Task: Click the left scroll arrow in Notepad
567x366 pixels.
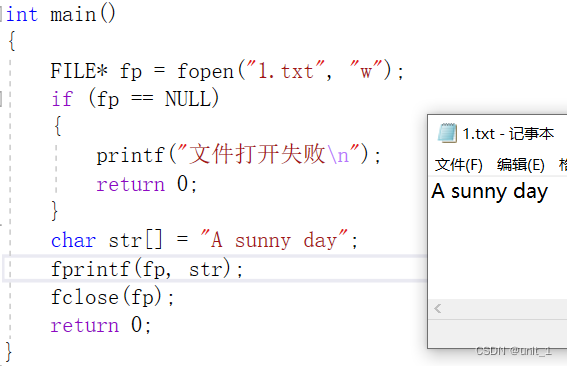Action: click(x=438, y=308)
